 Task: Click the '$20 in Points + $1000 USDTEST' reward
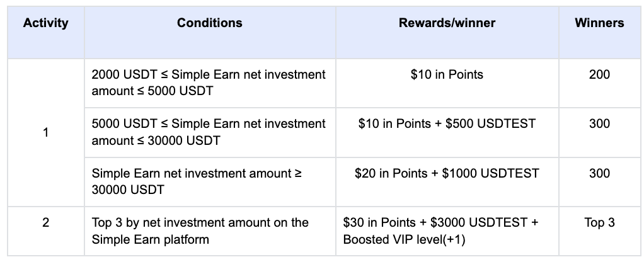point(447,173)
